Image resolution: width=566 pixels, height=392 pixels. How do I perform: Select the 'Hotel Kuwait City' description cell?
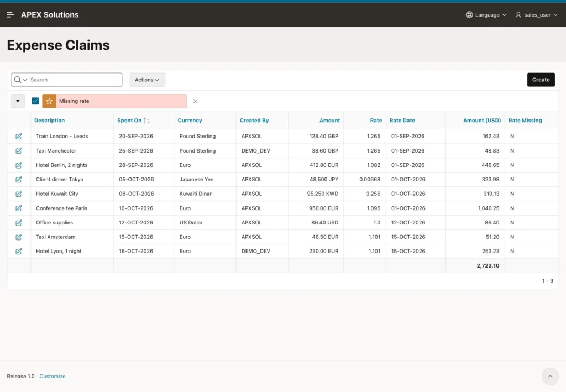tap(72, 194)
